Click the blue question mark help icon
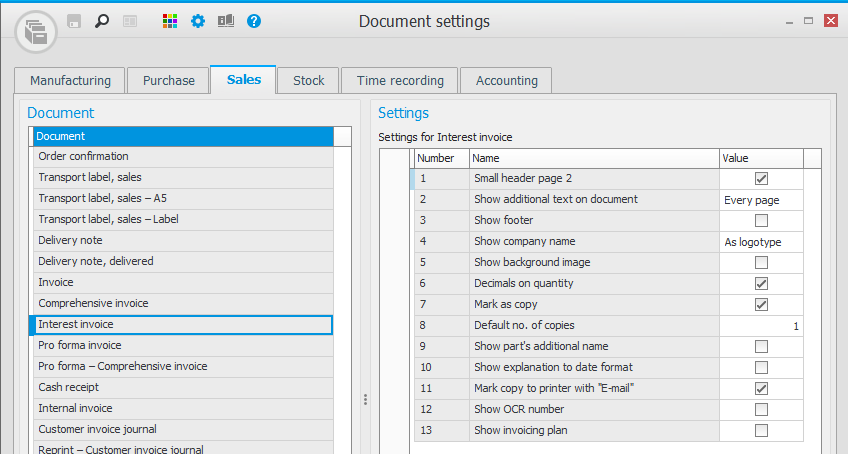Image resolution: width=848 pixels, height=454 pixels. pos(254,20)
